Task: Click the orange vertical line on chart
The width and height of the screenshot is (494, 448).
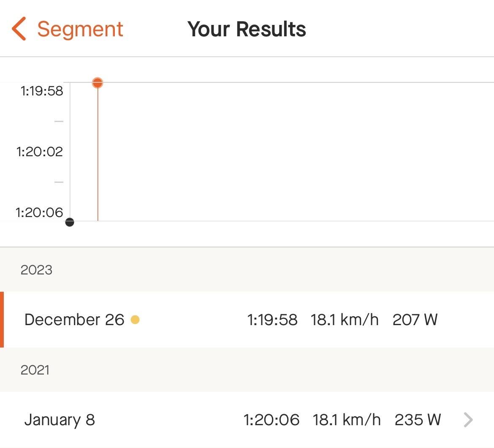Action: pyautogui.click(x=98, y=156)
